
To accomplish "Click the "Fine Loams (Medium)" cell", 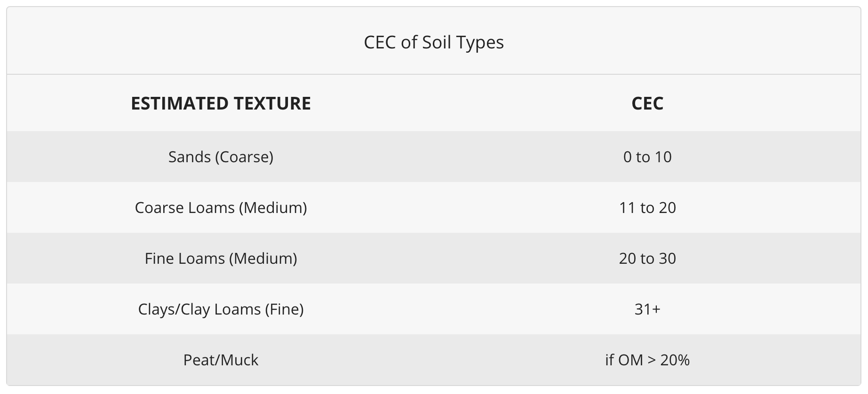I will pyautogui.click(x=221, y=258).
